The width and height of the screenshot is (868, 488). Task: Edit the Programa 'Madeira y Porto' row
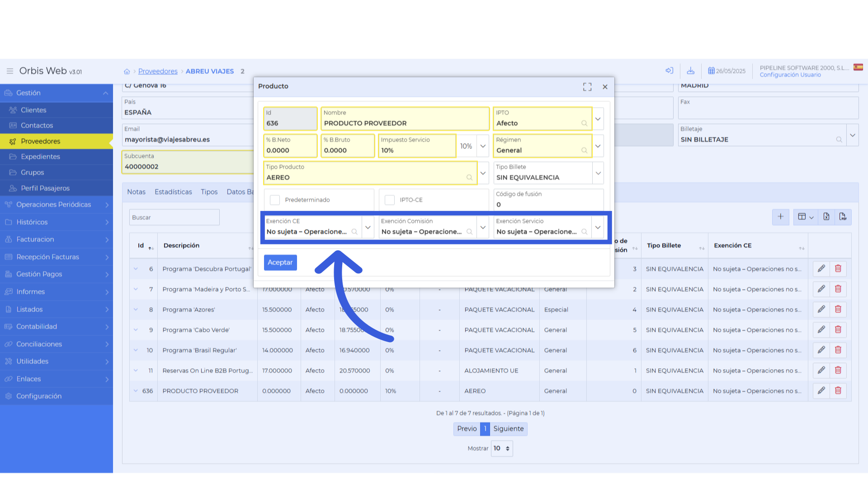coord(821,289)
